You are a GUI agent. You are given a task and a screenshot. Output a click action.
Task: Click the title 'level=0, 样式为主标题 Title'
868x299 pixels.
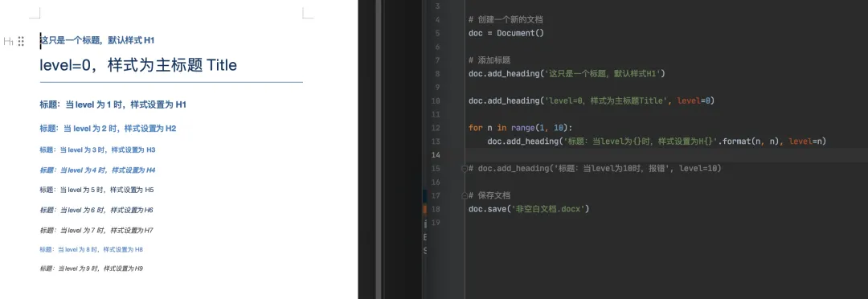click(x=138, y=65)
